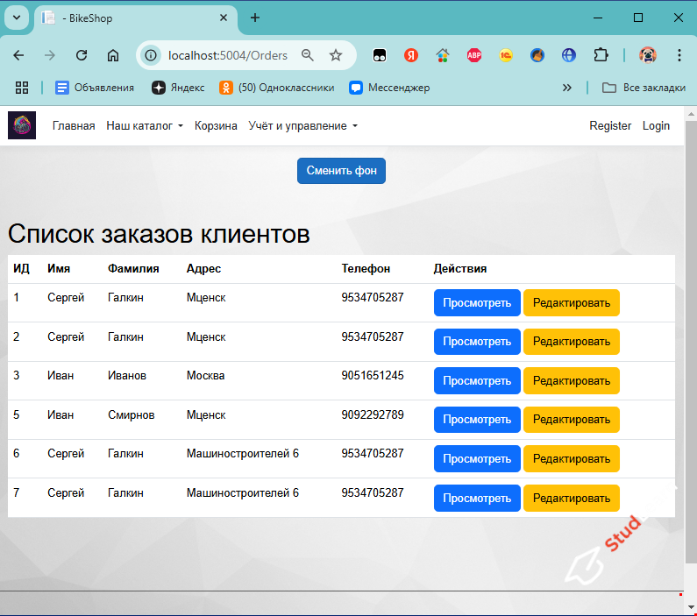Click Редактировать for order ID 5
The width and height of the screenshot is (697, 616).
pyautogui.click(x=571, y=420)
